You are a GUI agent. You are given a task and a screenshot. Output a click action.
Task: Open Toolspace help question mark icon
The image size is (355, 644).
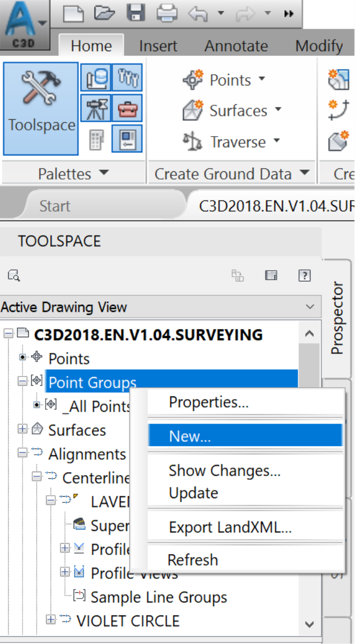coord(304,276)
